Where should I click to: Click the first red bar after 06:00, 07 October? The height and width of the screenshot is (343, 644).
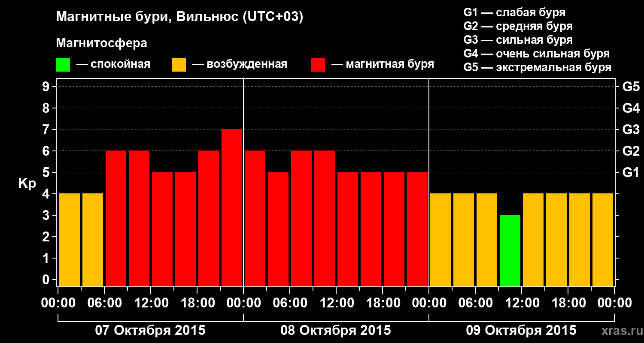pos(116,218)
